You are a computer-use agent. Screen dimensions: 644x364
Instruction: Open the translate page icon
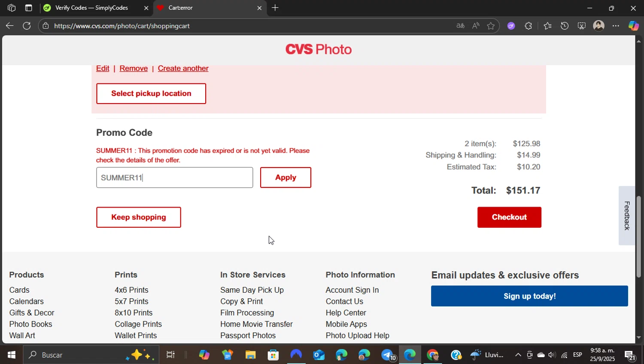coord(460,26)
